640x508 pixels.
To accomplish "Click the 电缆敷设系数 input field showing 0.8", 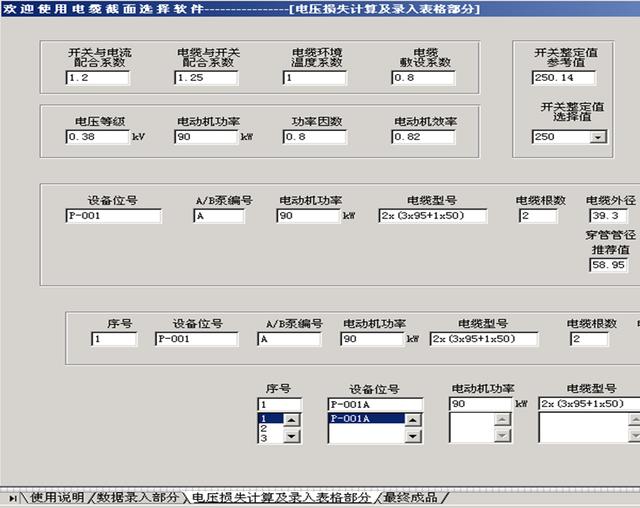I will [x=423, y=78].
